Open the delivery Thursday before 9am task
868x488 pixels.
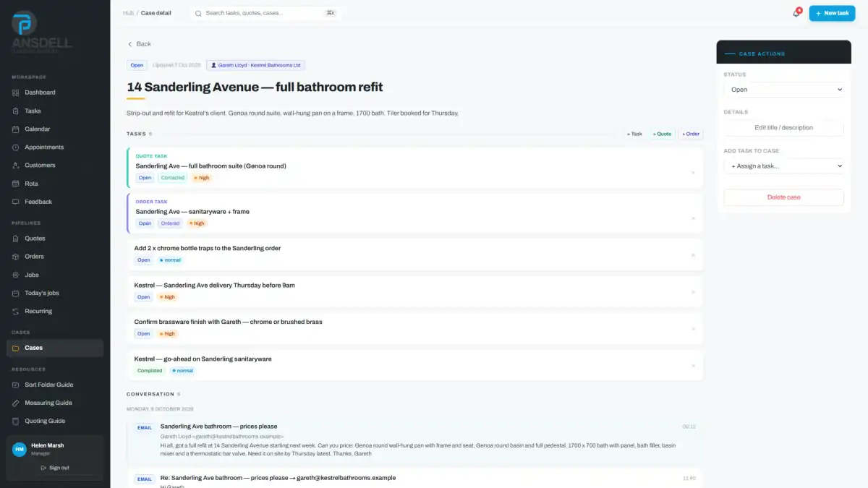[414, 291]
